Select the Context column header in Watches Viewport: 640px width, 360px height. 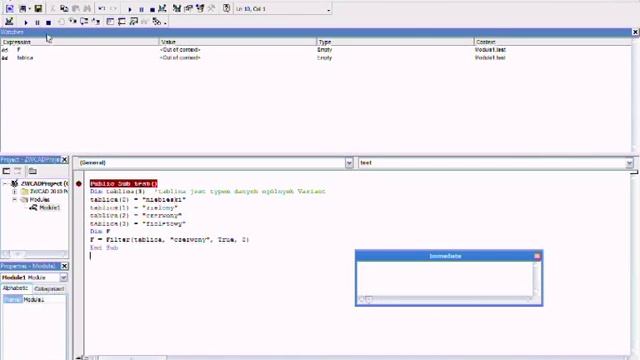(553, 42)
